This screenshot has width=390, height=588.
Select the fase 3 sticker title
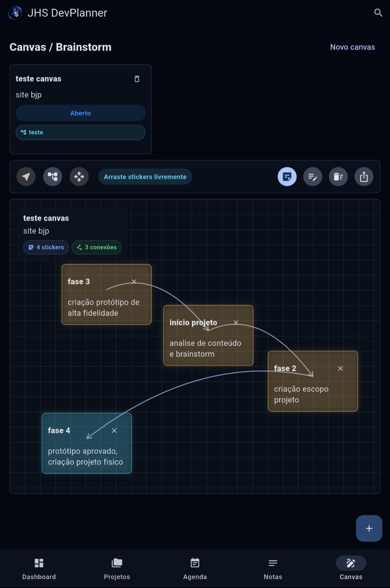(79, 281)
